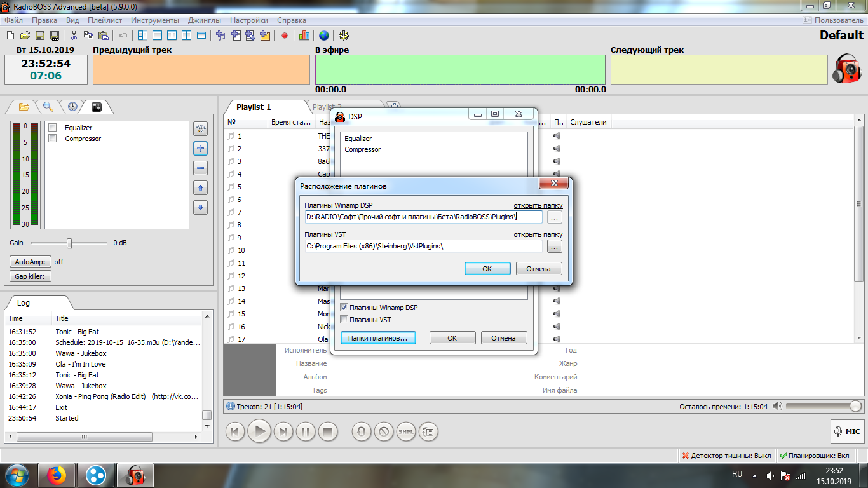
Task: Open the statistics bar chart icon
Action: coord(304,36)
